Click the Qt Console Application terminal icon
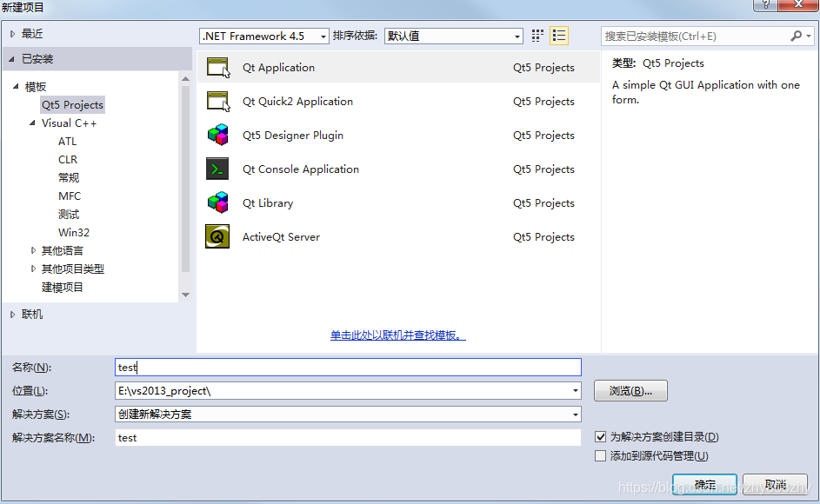Viewport: 820px width, 504px height. 217,169
